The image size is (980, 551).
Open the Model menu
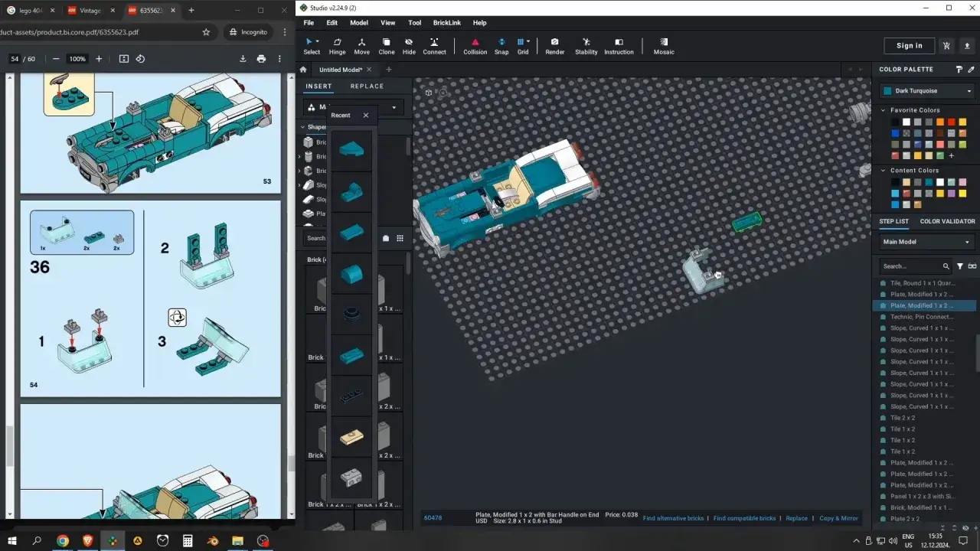click(359, 23)
